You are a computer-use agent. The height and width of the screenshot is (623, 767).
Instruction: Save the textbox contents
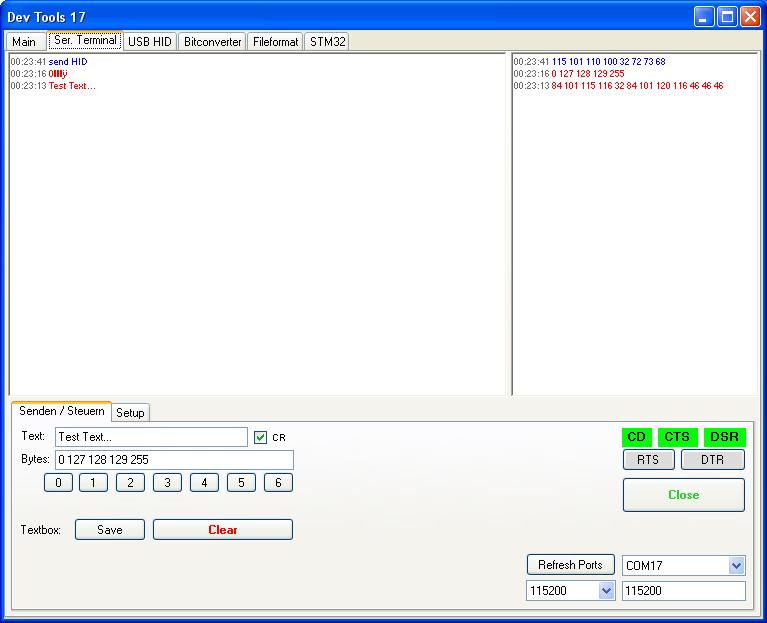pos(109,530)
